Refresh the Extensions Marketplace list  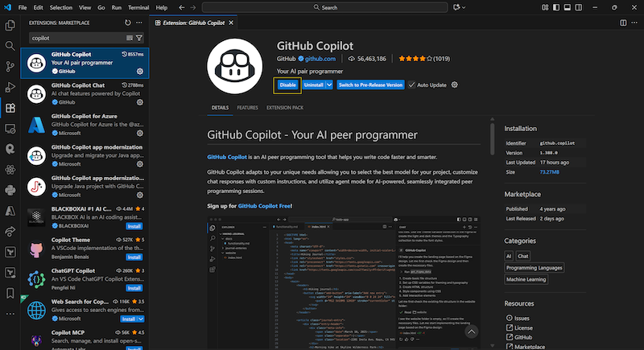point(128,23)
